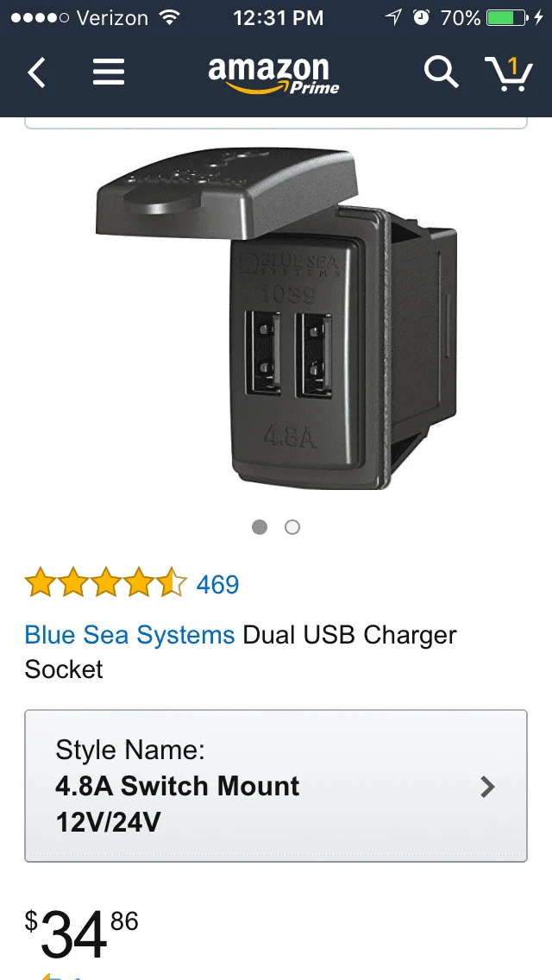The width and height of the screenshot is (552, 980).
Task: Tap the Dual USB Charger Socket title
Action: point(241,652)
